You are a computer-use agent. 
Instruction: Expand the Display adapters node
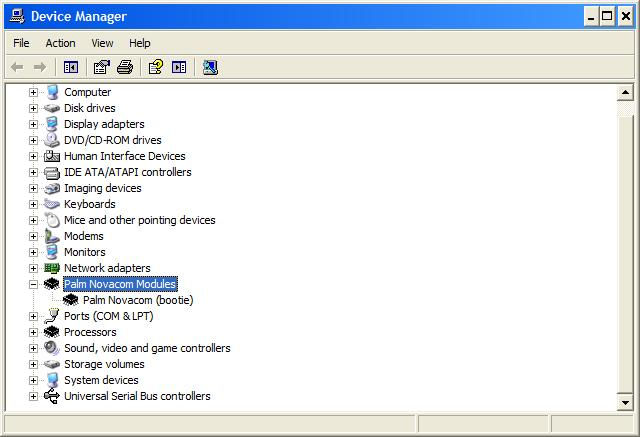(33, 124)
